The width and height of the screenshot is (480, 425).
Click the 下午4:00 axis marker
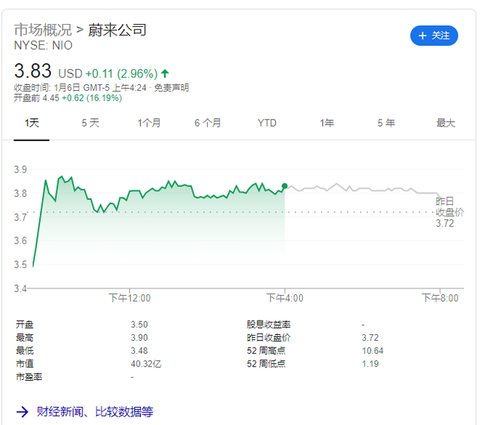(x=285, y=298)
